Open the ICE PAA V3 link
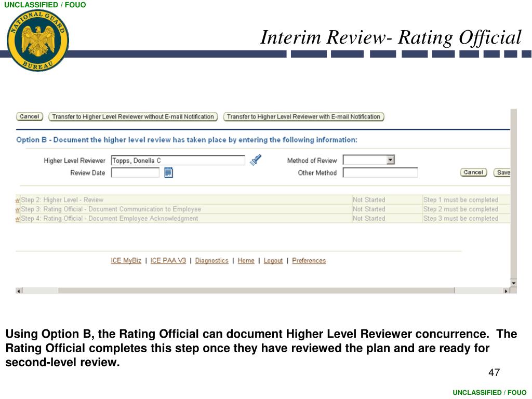This screenshot has height=399, width=532. 168,261
